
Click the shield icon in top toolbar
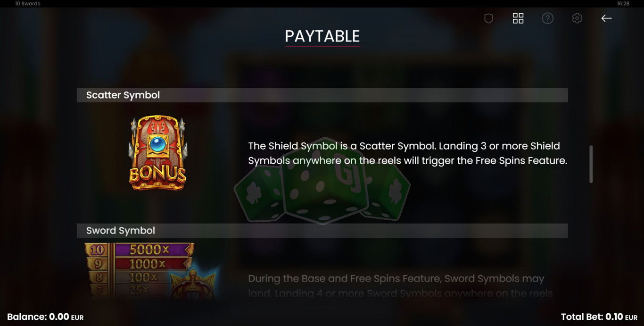(488, 18)
